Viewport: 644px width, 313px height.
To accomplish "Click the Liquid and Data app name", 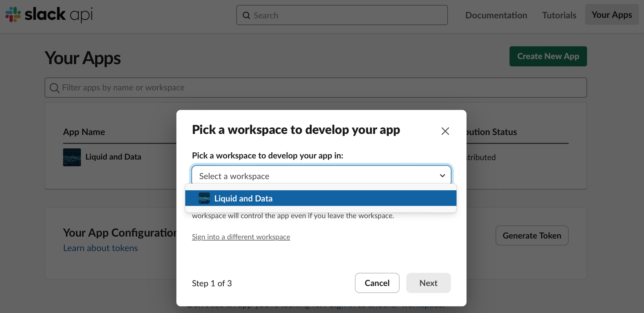I will (113, 157).
